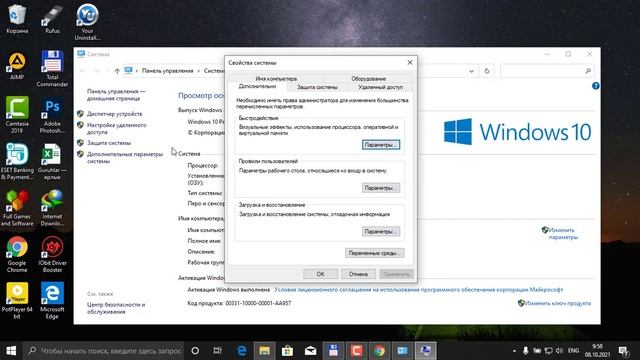Launch Internet Download Manager from the desktop
640x360 pixels.
(52, 208)
